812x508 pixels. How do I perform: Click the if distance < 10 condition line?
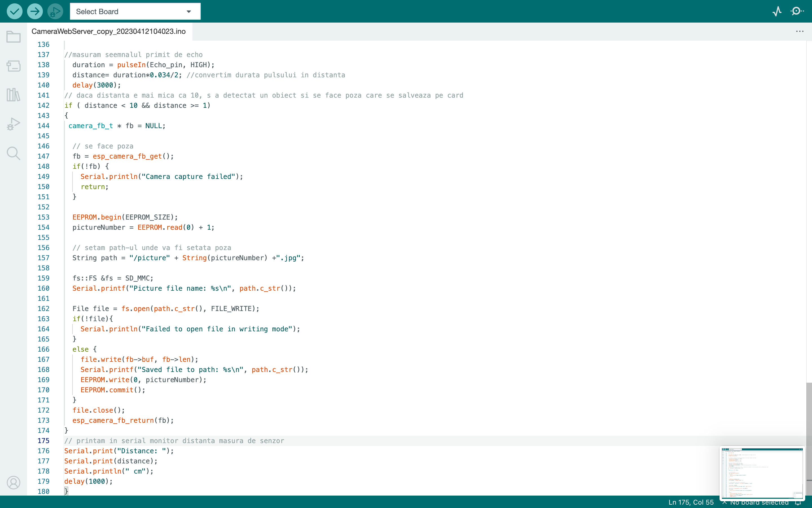[x=138, y=106]
